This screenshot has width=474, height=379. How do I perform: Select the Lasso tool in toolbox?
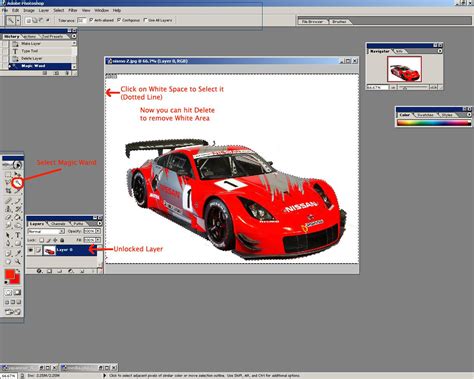(x=8, y=182)
